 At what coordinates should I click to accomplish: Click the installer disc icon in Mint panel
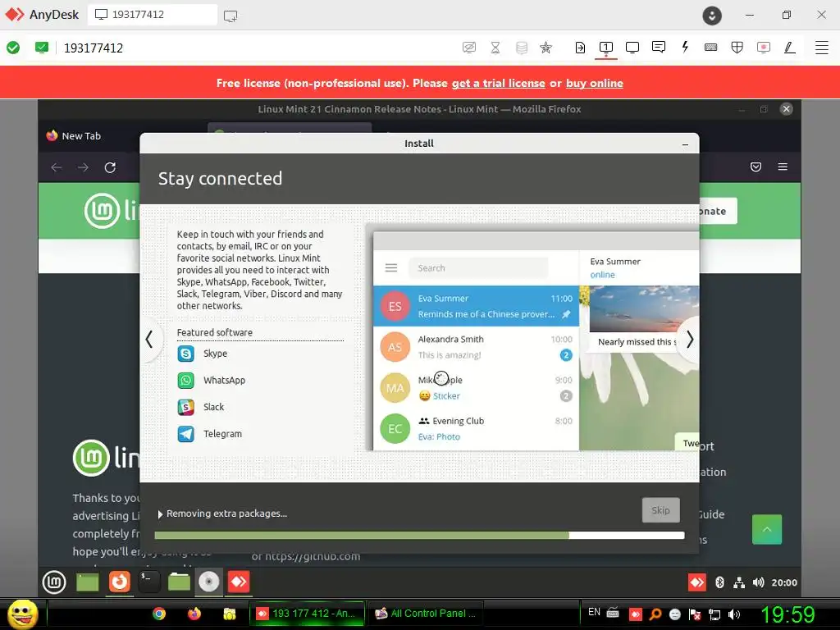pos(209,582)
